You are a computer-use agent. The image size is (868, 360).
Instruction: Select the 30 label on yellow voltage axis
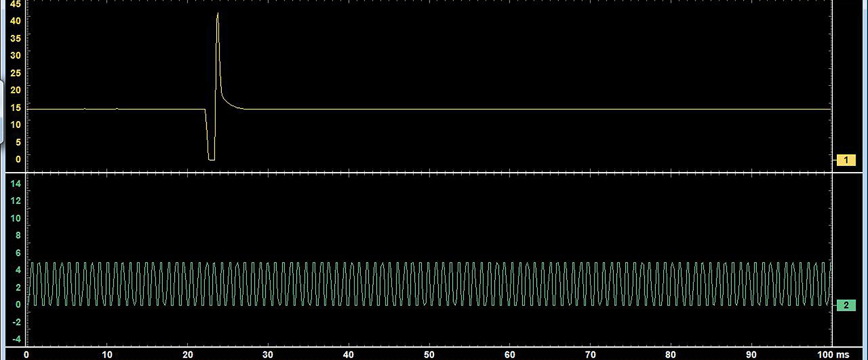coord(16,55)
